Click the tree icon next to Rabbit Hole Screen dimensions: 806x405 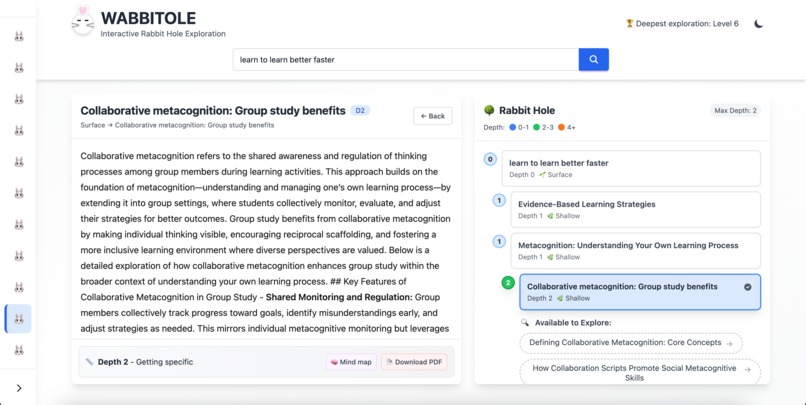(x=489, y=111)
